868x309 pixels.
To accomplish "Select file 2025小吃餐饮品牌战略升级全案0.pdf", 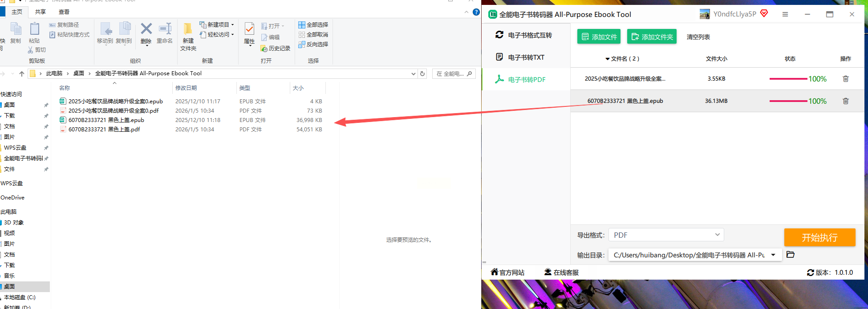I will (109, 111).
